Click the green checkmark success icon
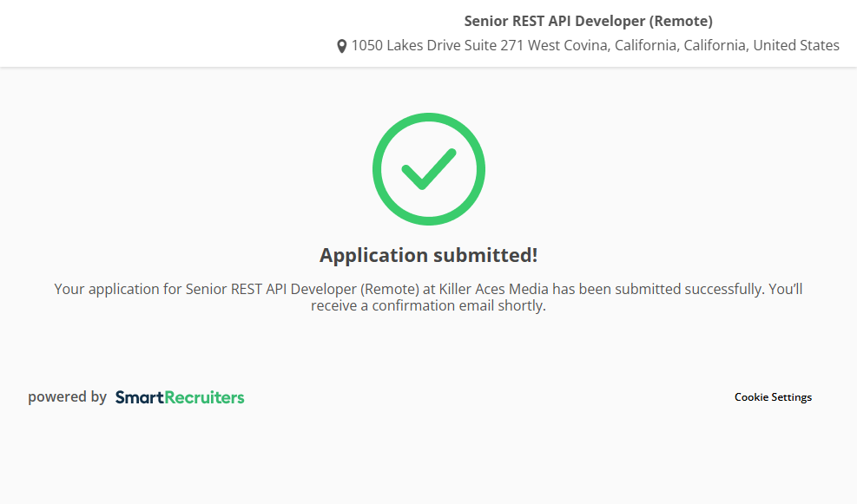The width and height of the screenshot is (857, 504). coord(428,169)
